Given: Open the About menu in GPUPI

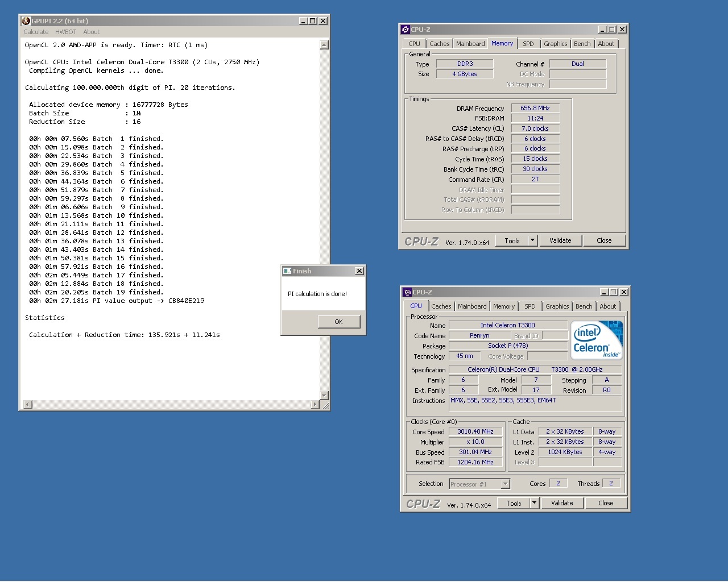Looking at the screenshot, I should pos(91,32).
